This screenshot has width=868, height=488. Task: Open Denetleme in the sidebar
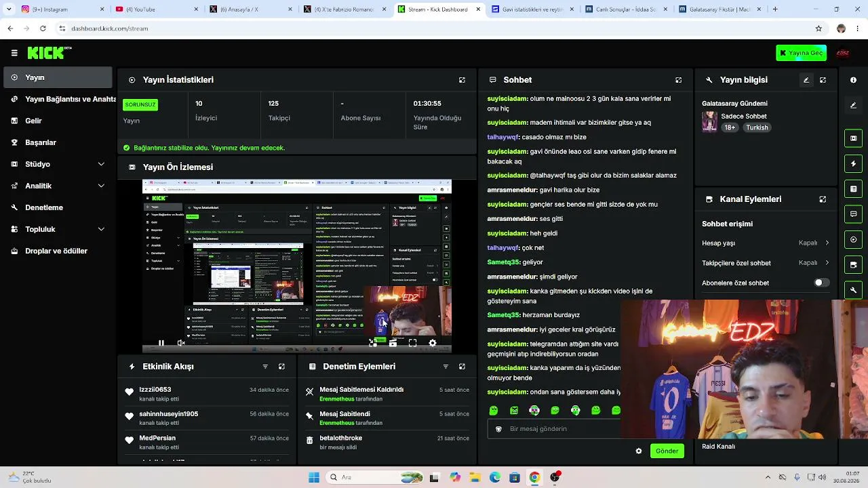point(58,207)
